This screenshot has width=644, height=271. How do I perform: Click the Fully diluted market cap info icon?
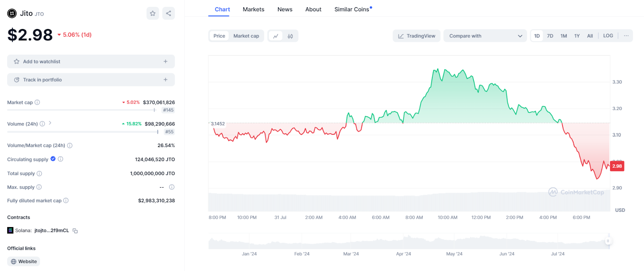[x=66, y=201]
